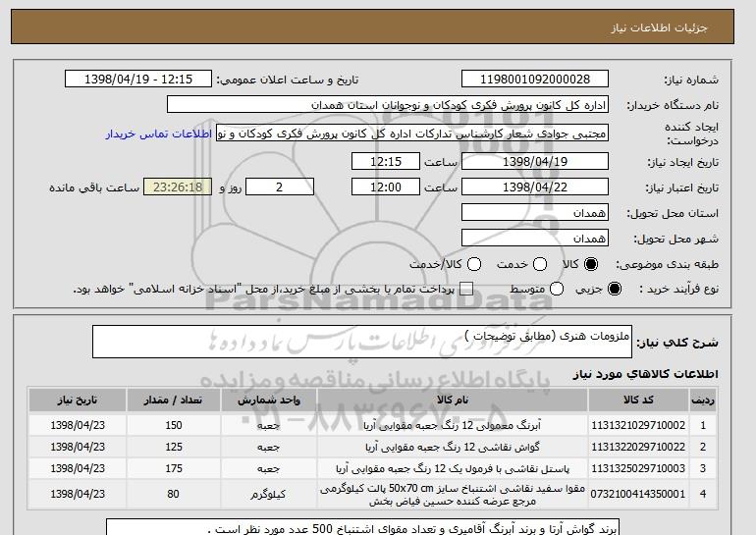Viewport: 756px width, 535px height.
Task: Click product code 1131322029710022
Action: [638, 447]
